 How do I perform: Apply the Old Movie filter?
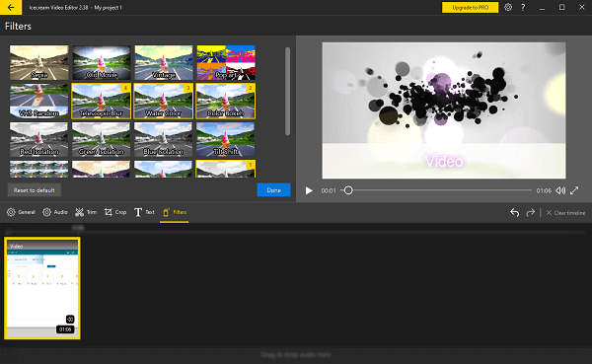point(102,63)
